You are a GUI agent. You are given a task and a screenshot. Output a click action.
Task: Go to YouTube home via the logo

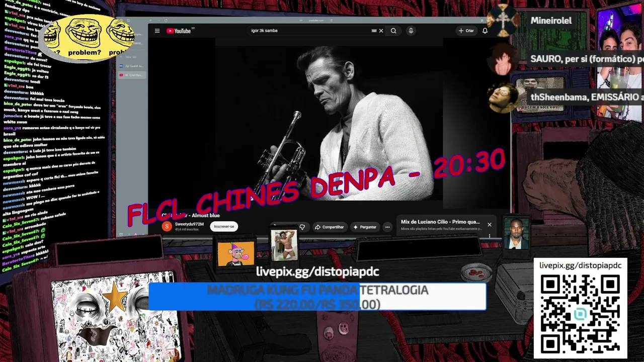click(x=179, y=31)
